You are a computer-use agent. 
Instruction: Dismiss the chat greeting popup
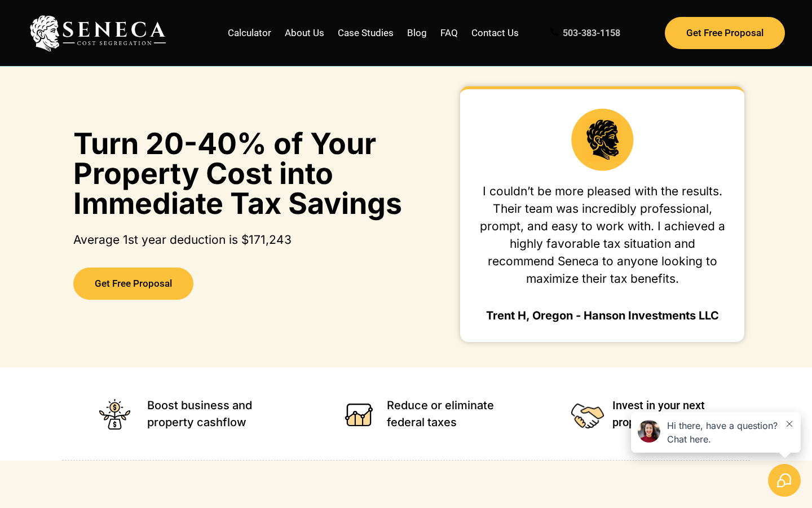coord(789,424)
